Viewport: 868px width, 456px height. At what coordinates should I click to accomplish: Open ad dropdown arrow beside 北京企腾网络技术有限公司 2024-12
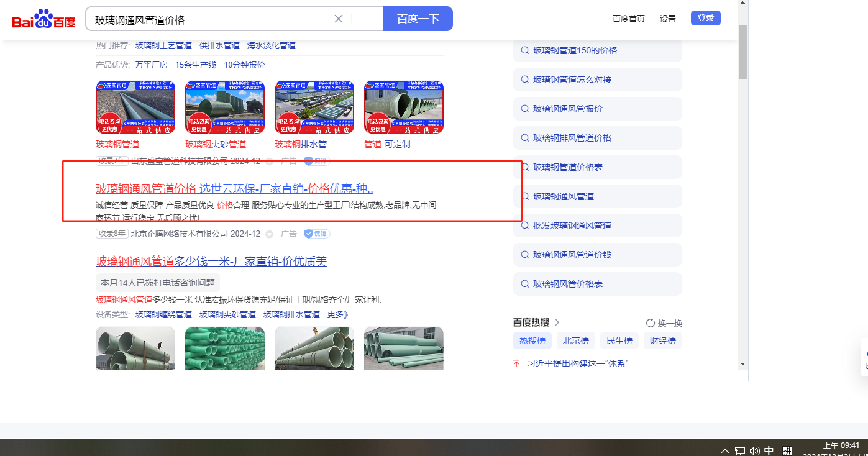[x=269, y=234]
